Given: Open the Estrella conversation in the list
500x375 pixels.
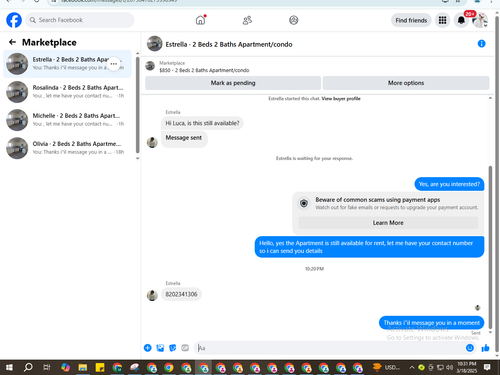Looking at the screenshot, I should click(x=67, y=64).
